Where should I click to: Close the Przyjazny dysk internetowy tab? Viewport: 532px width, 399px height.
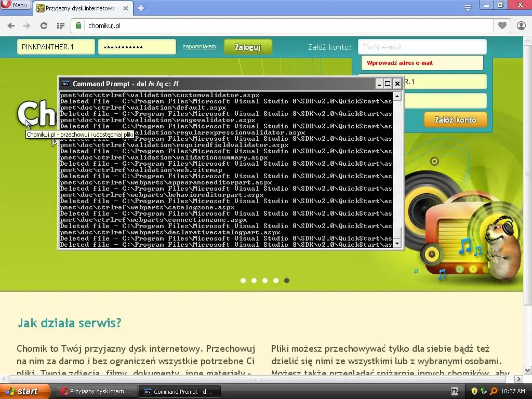tap(126, 8)
